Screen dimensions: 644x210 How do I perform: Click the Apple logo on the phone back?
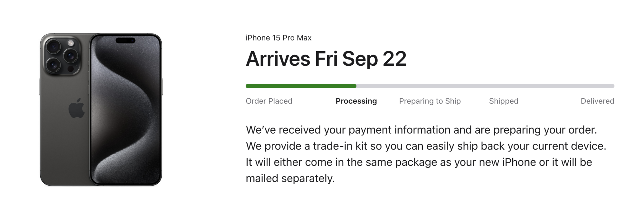click(77, 108)
